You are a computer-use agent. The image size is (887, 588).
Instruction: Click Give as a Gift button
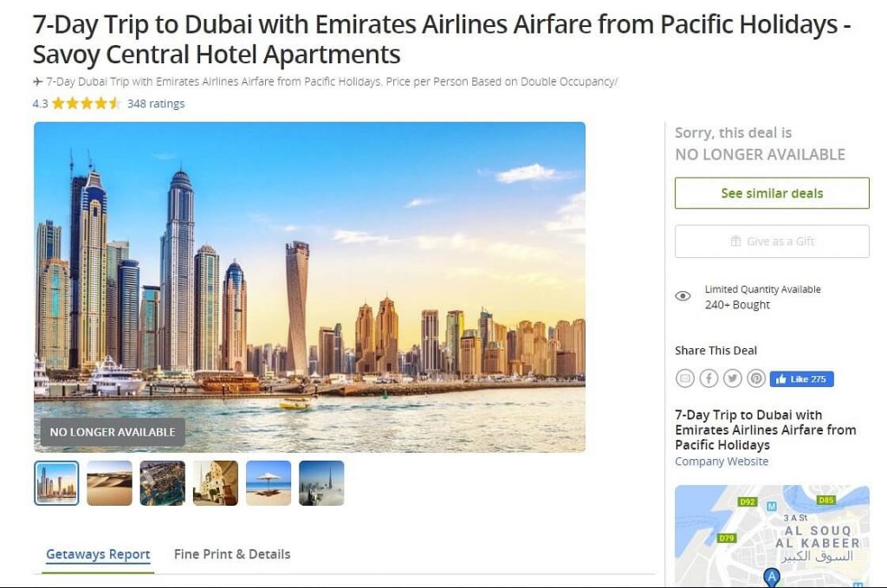pos(772,242)
